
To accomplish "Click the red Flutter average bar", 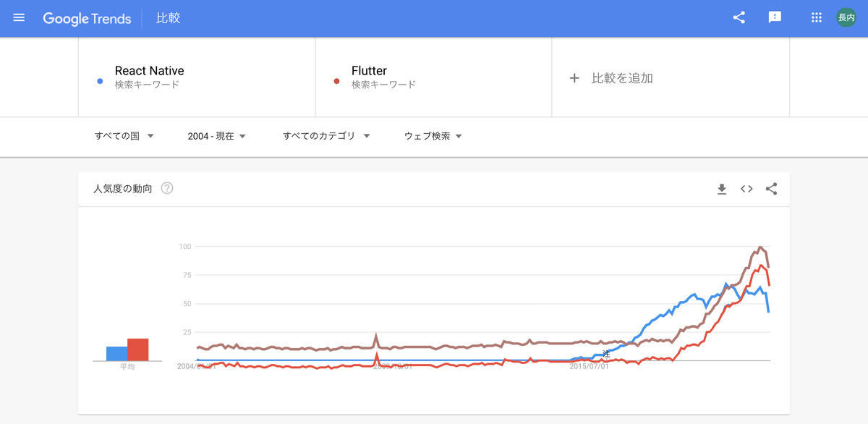I will (x=137, y=349).
